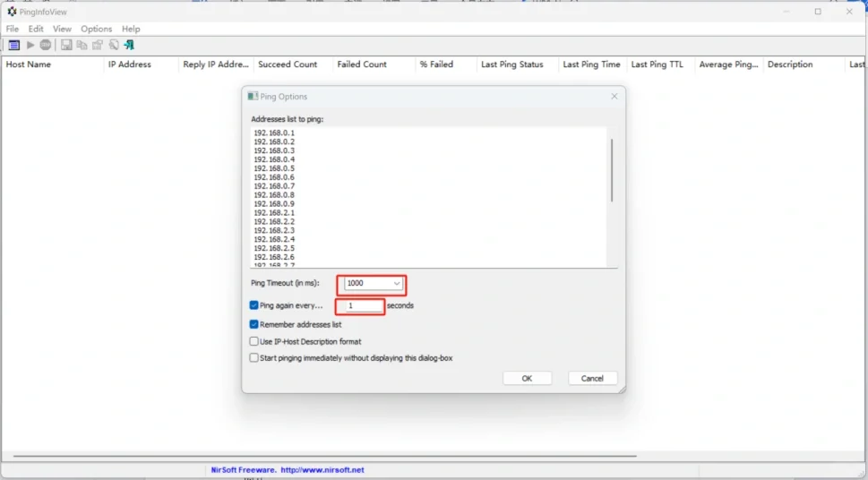Sort by the IP Address column header
Image resolution: width=868 pixels, height=480 pixels.
coord(142,64)
